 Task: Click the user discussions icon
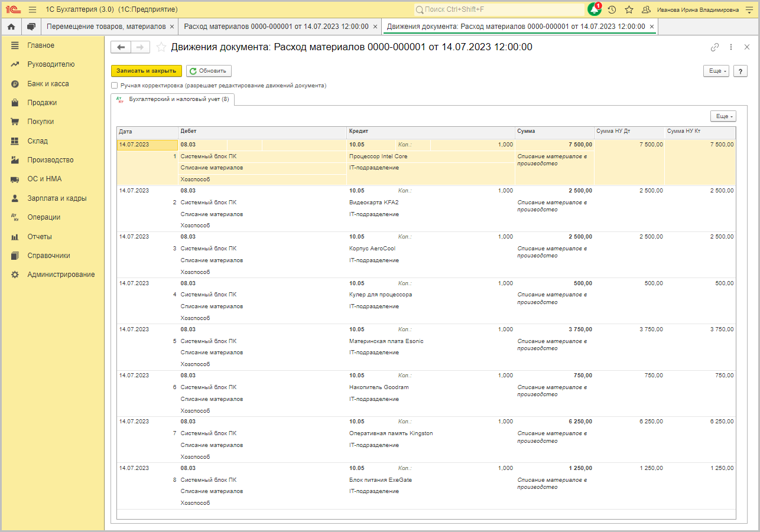pyautogui.click(x=646, y=9)
